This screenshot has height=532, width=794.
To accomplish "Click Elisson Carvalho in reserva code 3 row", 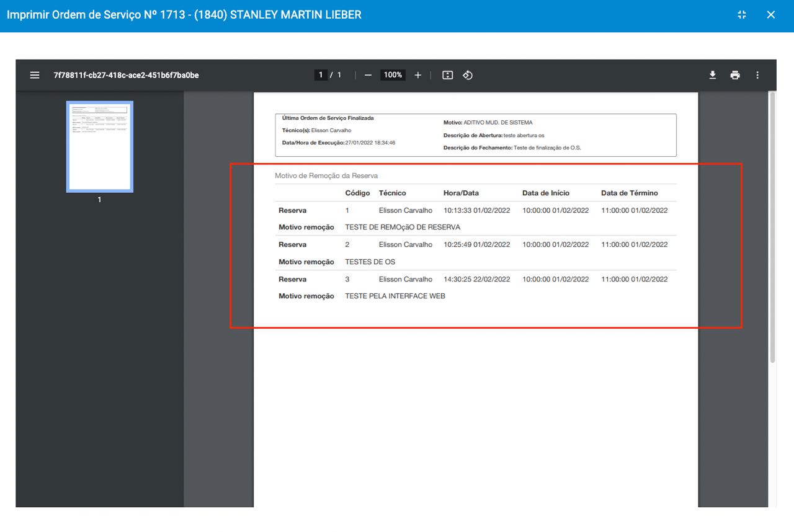I will click(406, 279).
